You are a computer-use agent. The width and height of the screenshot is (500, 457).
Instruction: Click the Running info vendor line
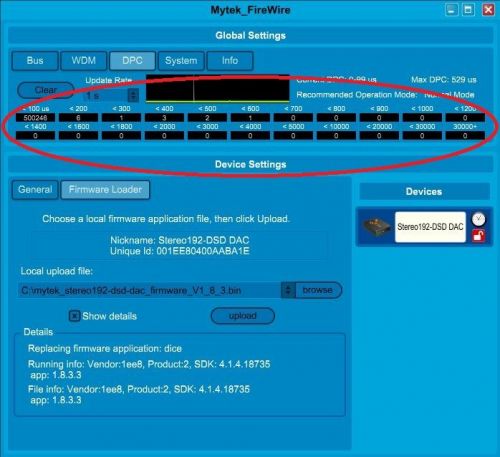tap(149, 364)
